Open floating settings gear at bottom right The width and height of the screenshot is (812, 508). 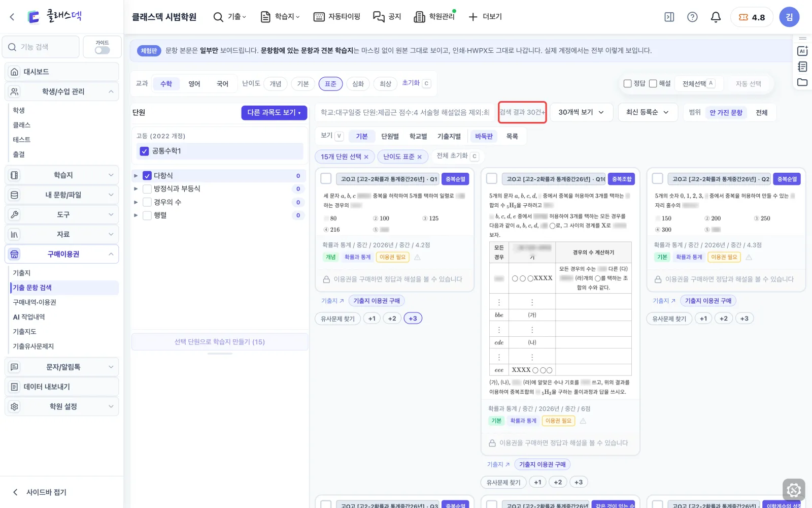click(x=794, y=490)
